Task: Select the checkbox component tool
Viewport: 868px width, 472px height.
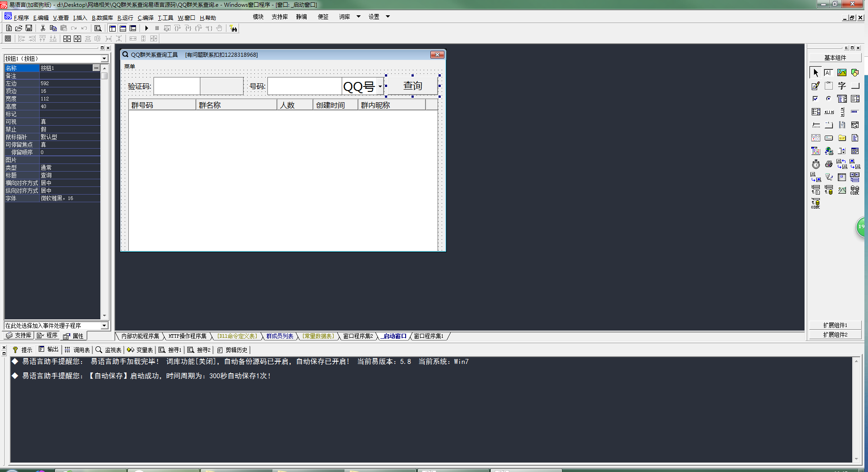Action: 816,99
